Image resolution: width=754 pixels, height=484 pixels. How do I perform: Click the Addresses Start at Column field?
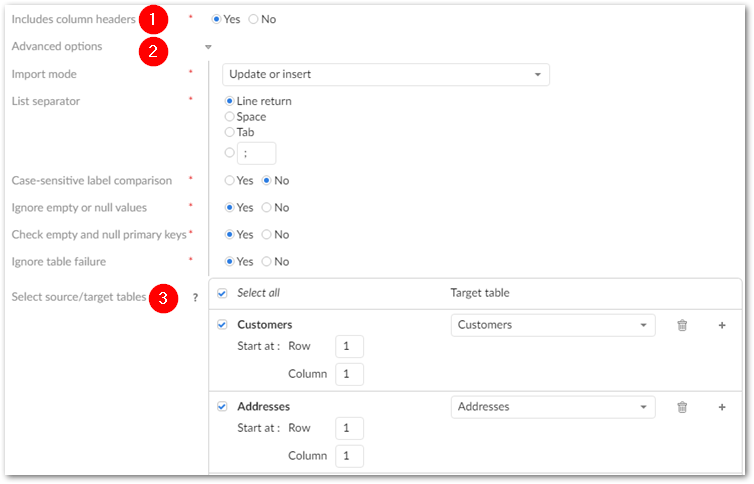349,455
